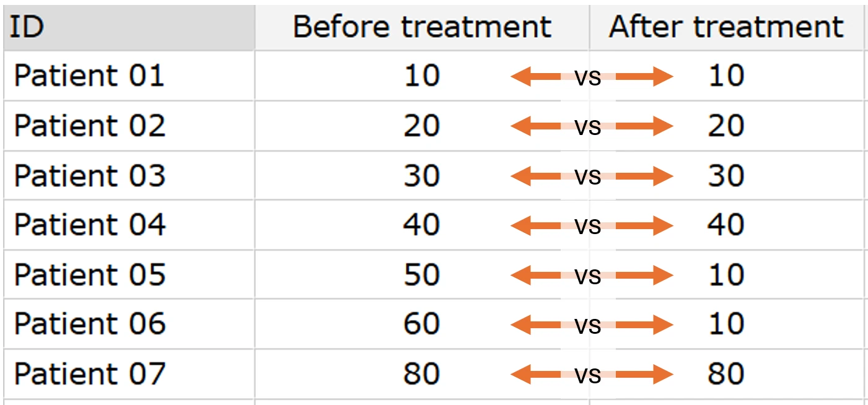
Task: Click Patient 05 after treatment cell value 10
Action: [x=726, y=274]
